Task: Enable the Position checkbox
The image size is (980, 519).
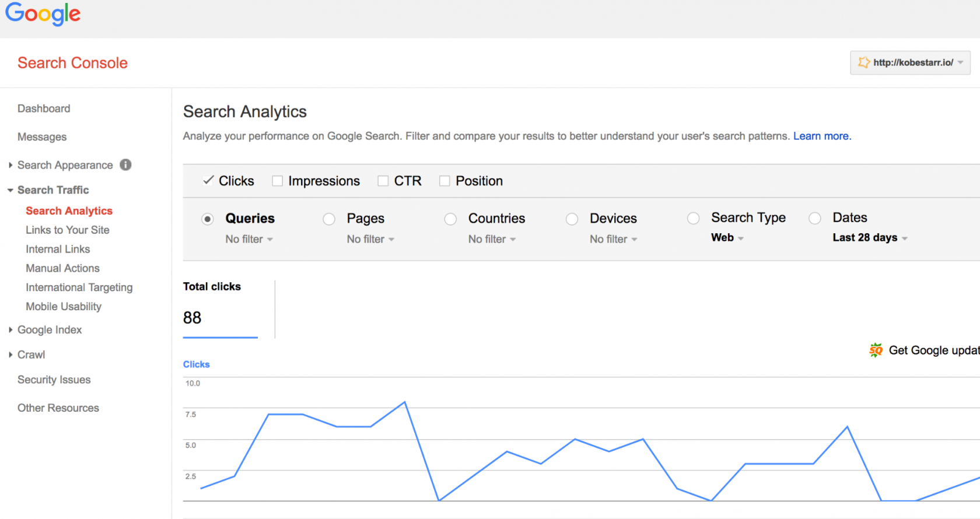Action: click(x=444, y=181)
